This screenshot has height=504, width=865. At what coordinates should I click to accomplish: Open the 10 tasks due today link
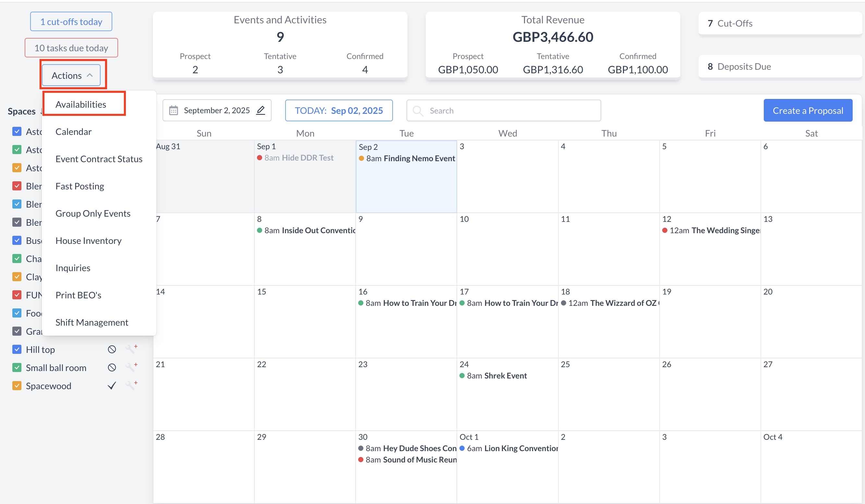click(x=71, y=48)
